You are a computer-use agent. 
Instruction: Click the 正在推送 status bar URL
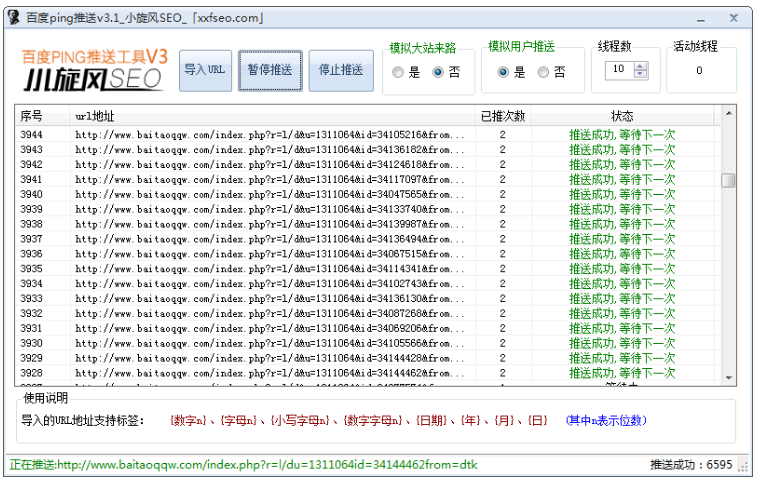(244, 465)
